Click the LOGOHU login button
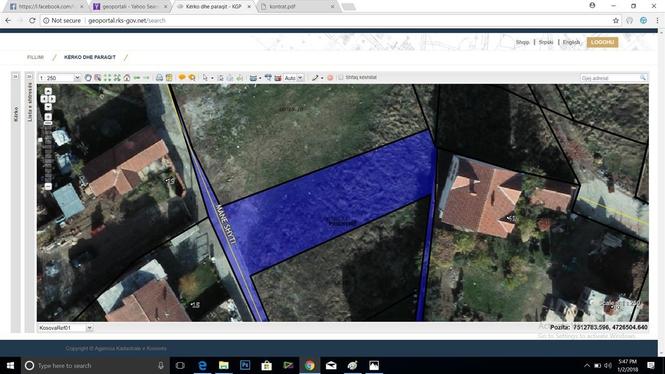This screenshot has height=374, width=665. click(x=602, y=42)
